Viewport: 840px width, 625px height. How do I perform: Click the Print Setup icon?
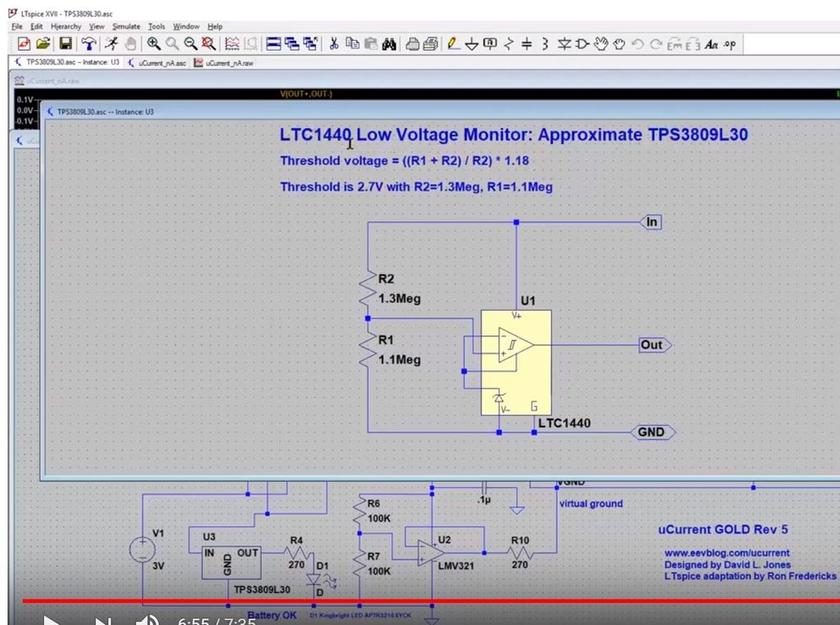(412, 44)
